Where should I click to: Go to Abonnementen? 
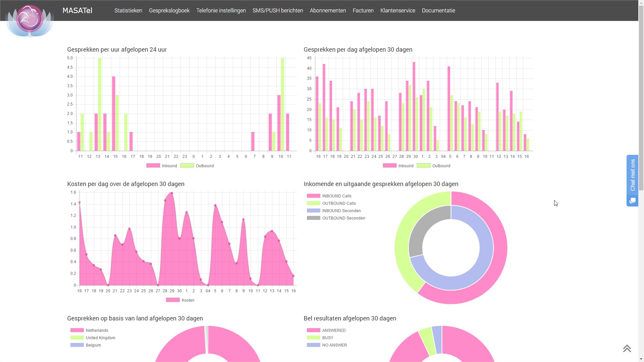point(328,10)
